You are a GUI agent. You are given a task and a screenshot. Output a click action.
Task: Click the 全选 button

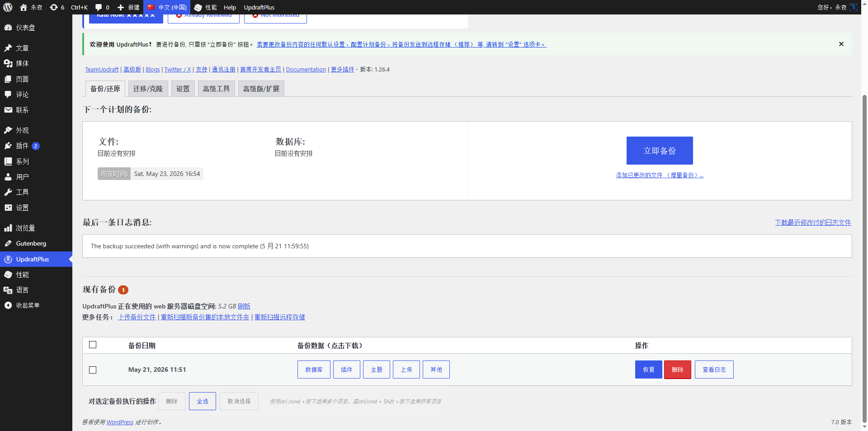coord(203,401)
